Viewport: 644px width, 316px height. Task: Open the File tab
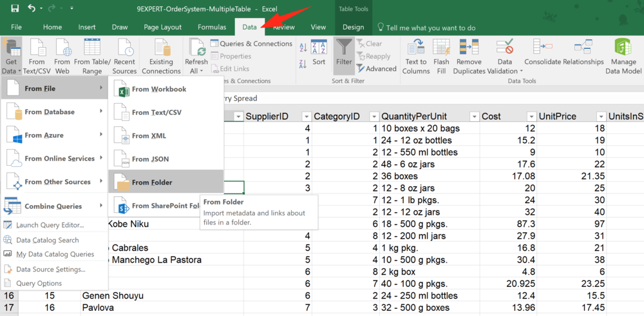(17, 27)
